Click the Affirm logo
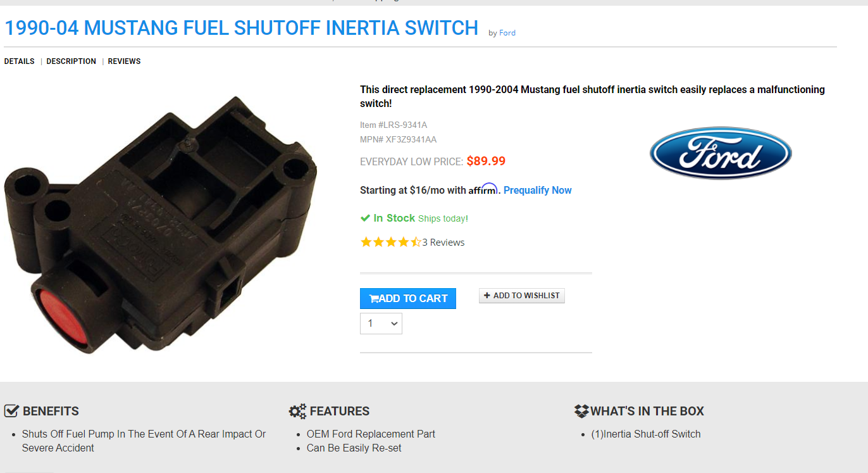Screen dimensions: 868x473 [x=483, y=189]
